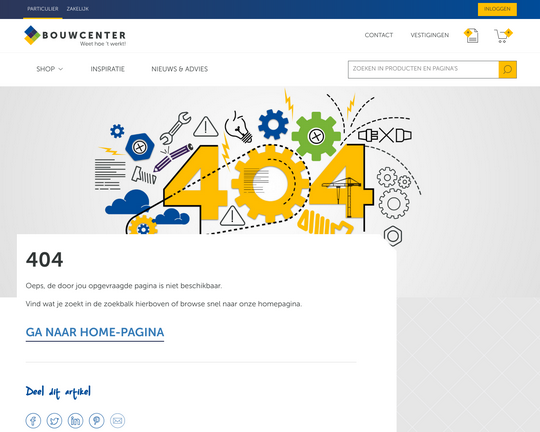Share via the email envelope icon
This screenshot has width=540, height=432.
(x=117, y=421)
